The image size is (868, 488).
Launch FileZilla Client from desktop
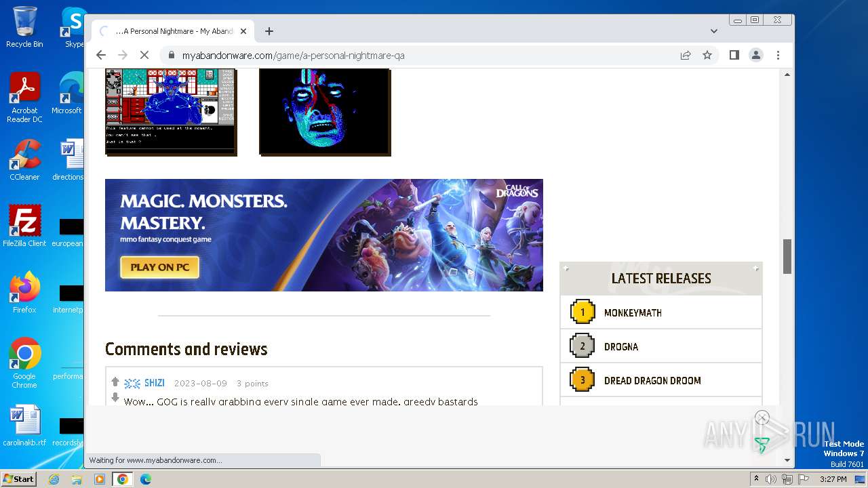(24, 226)
